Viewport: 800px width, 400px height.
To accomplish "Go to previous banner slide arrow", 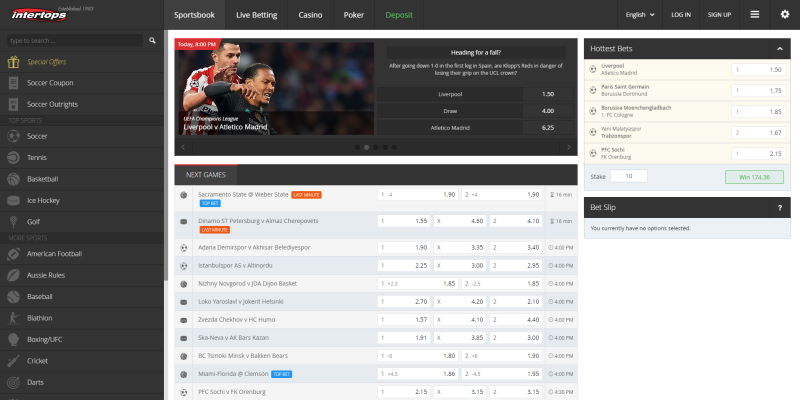I will (x=183, y=147).
